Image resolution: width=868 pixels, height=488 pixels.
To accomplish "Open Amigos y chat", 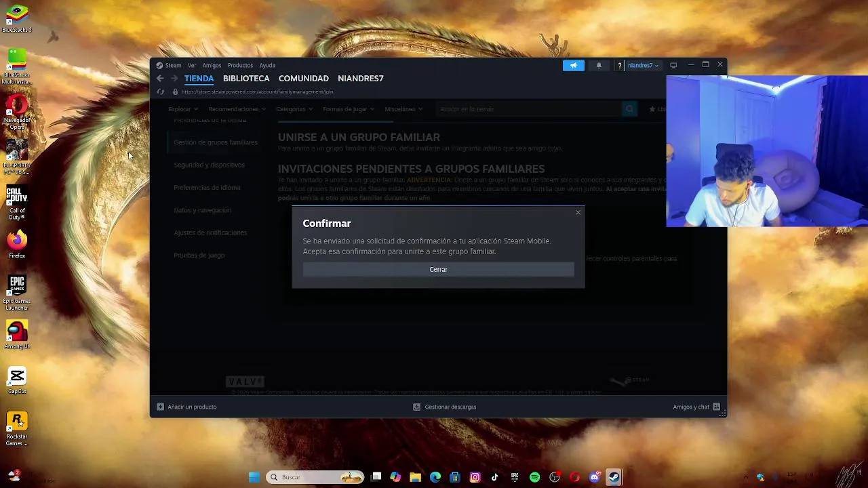I will (x=696, y=407).
